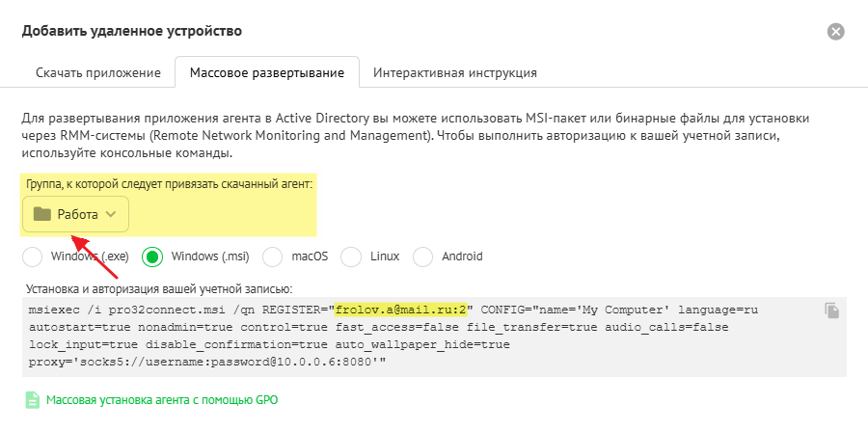The width and height of the screenshot is (868, 432).
Task: Click inside the msiexec command text block
Action: pyautogui.click(x=386, y=342)
